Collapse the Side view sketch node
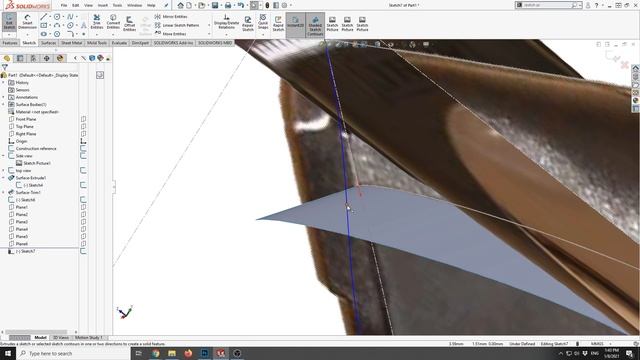This screenshot has width=640, height=360. (4, 156)
